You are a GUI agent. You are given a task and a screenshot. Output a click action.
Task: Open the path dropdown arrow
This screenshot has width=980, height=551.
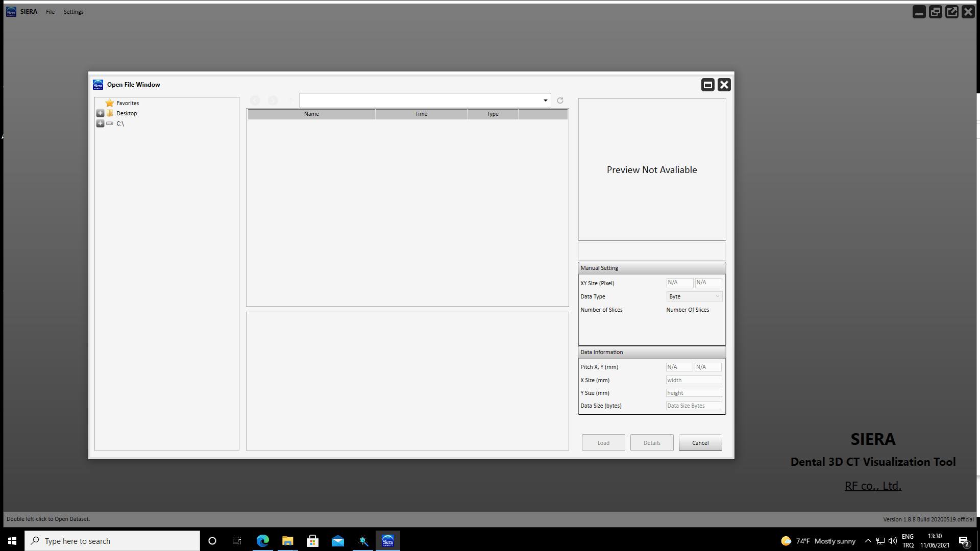546,101
